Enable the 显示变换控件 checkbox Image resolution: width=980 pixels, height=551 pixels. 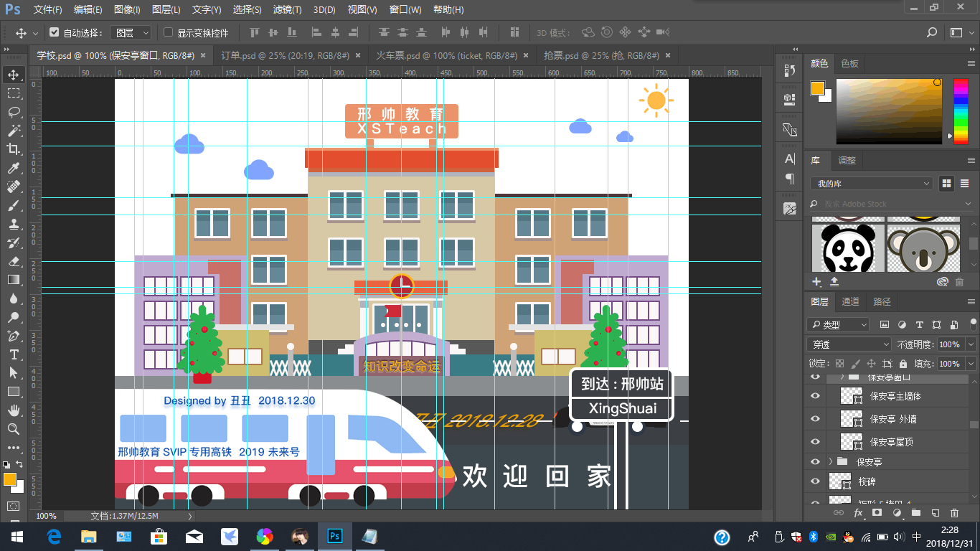(x=169, y=32)
